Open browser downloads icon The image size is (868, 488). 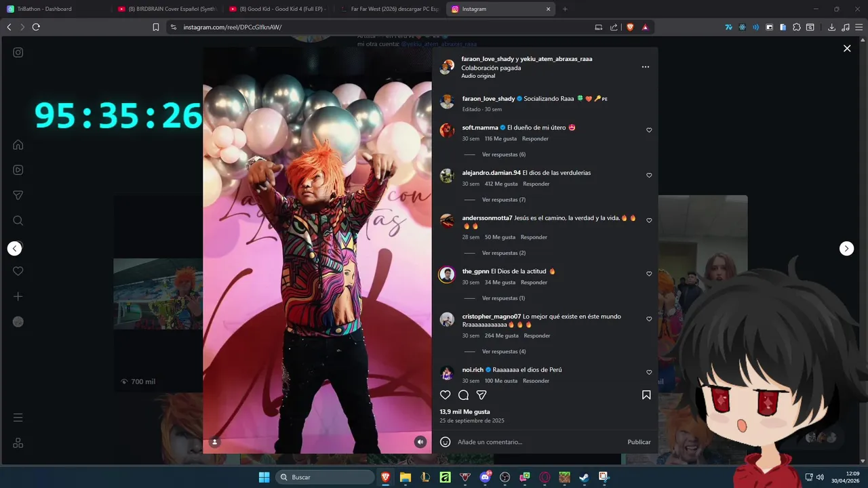pos(831,27)
